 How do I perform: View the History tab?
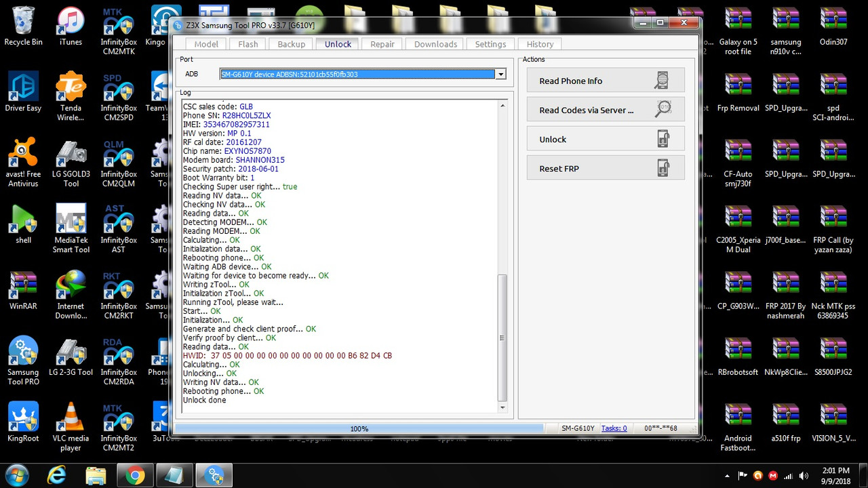[540, 44]
